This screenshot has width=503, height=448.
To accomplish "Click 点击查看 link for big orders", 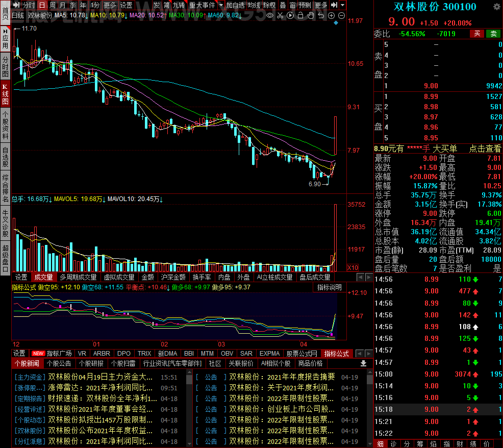I will (x=485, y=148).
